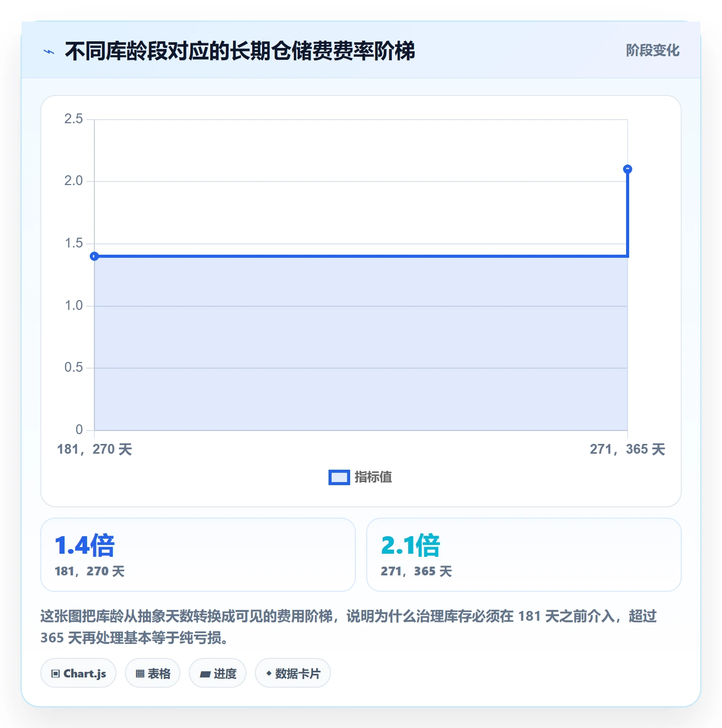
Task: Select the data point at 271，365 天
Action: coord(628,169)
